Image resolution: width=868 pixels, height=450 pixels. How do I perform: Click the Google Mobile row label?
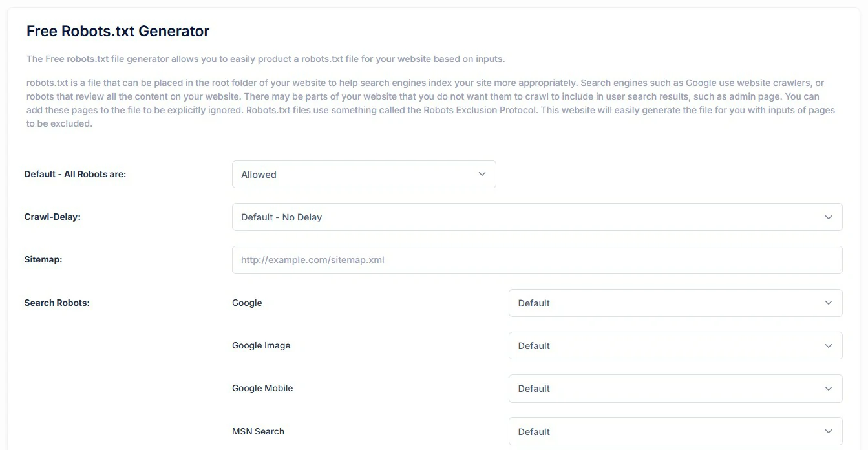[x=262, y=388]
